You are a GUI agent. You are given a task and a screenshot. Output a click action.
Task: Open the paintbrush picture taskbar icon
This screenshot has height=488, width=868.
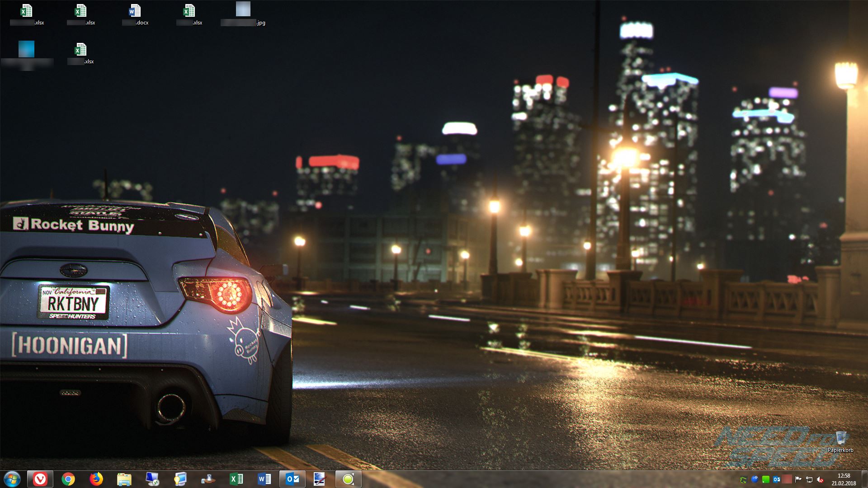320,479
